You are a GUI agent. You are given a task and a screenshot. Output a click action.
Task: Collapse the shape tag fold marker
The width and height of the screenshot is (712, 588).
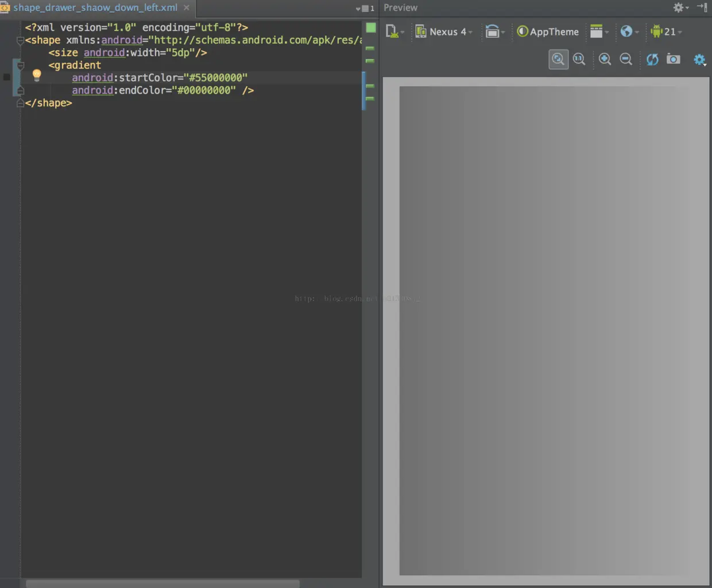pyautogui.click(x=20, y=40)
